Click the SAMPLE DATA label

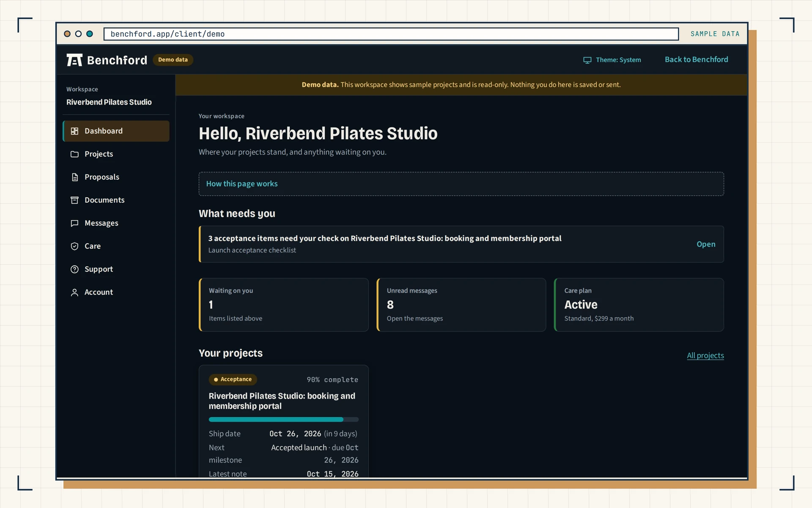tap(715, 34)
